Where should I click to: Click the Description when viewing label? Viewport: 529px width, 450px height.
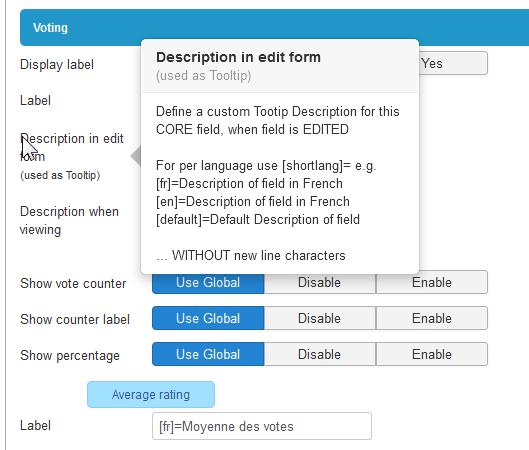(x=69, y=220)
